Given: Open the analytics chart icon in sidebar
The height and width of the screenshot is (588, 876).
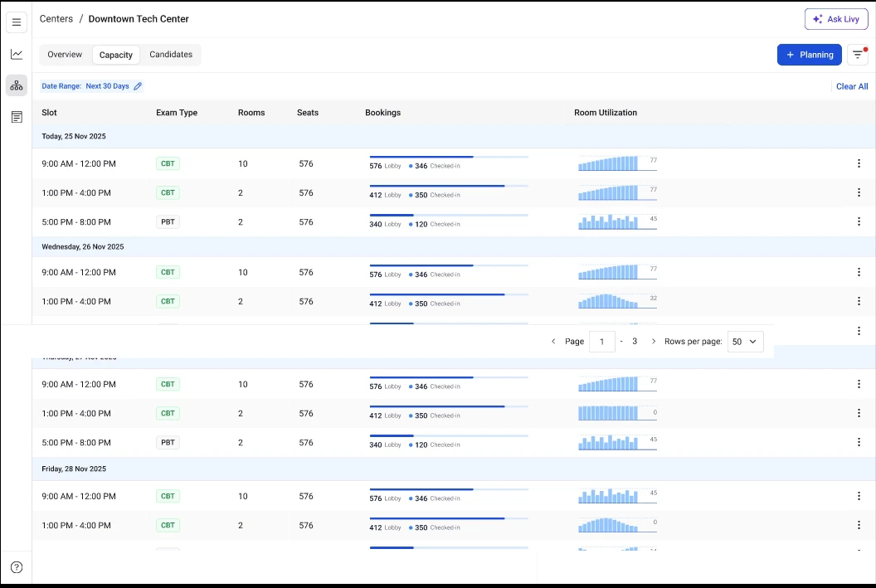Looking at the screenshot, I should [x=17, y=54].
